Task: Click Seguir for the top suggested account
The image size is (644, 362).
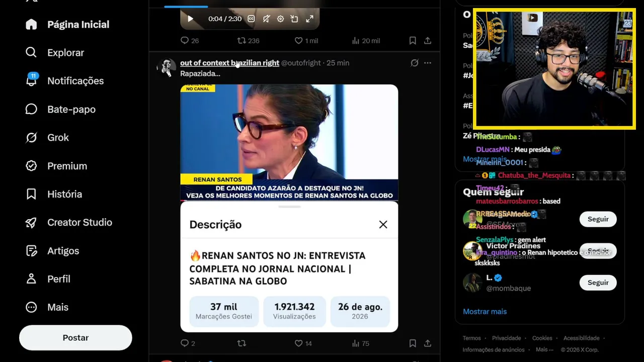Action: pyautogui.click(x=598, y=219)
